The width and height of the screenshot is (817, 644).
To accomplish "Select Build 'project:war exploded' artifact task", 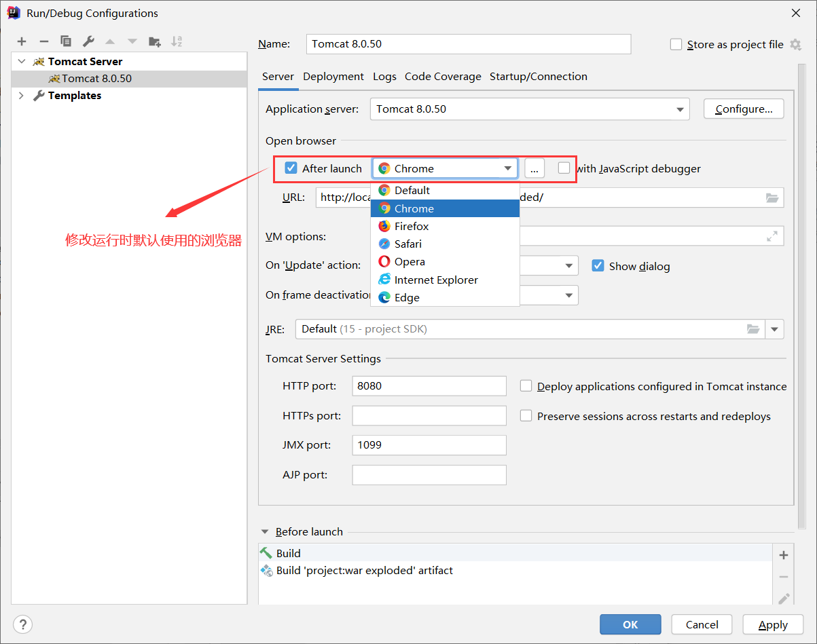I will click(x=515, y=571).
